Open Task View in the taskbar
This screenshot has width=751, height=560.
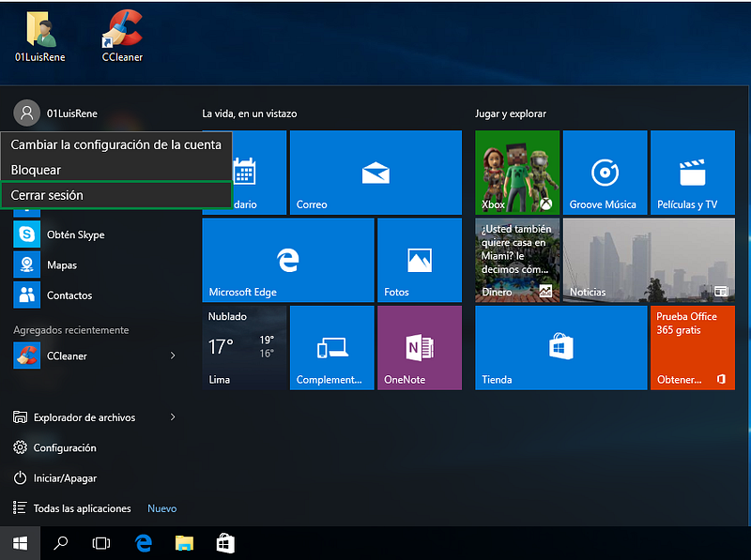[x=101, y=543]
